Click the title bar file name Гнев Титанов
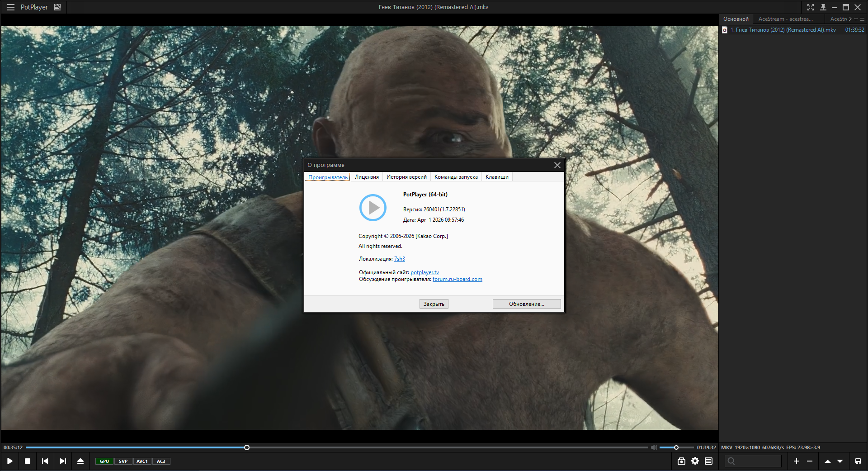Viewport: 868px width, 471px height. [x=434, y=7]
